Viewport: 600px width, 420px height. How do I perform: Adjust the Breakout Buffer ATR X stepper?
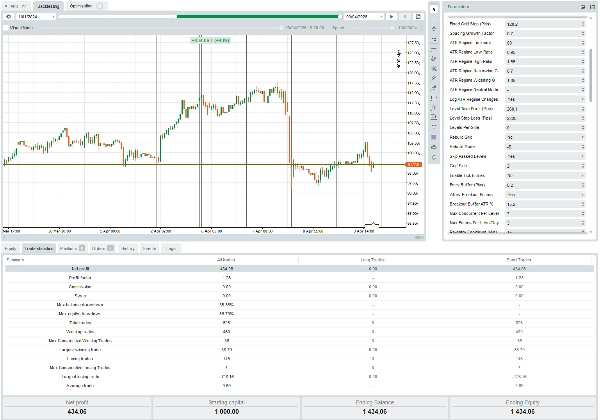583,204
